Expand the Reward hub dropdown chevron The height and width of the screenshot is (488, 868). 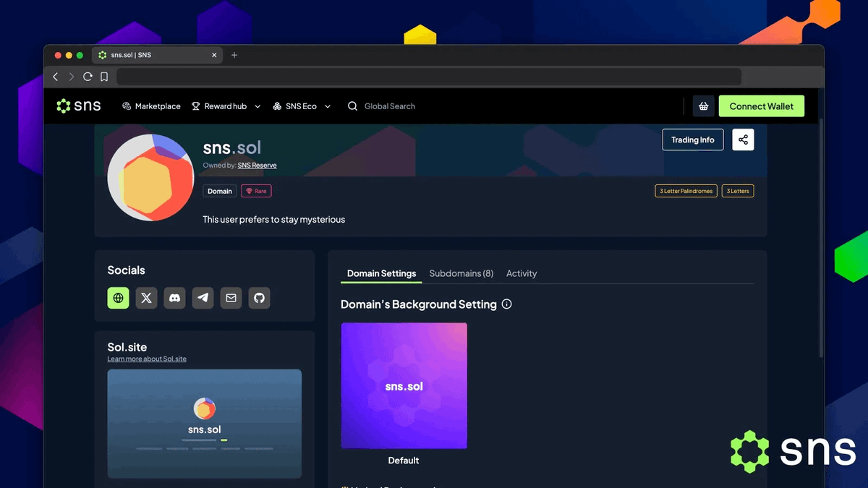pos(258,107)
